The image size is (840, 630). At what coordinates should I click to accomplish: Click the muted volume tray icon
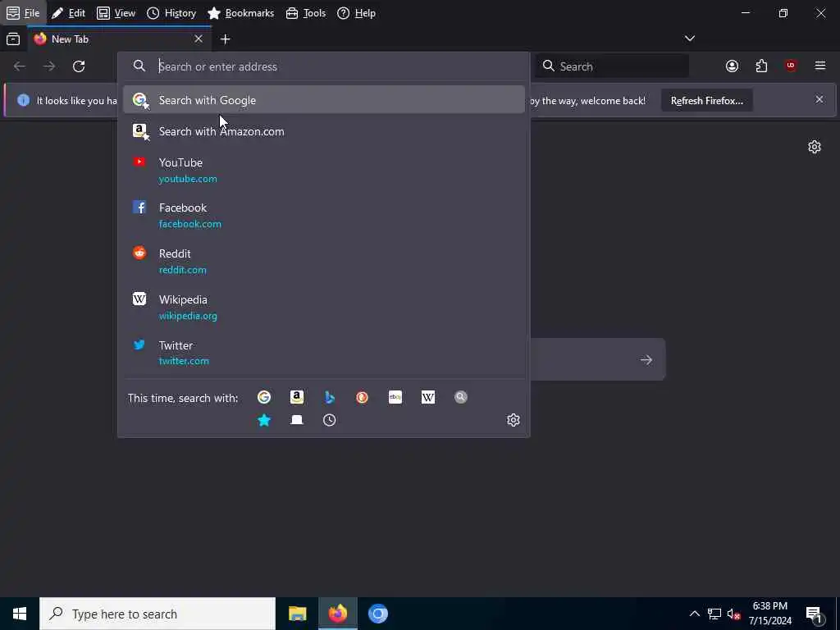click(733, 614)
